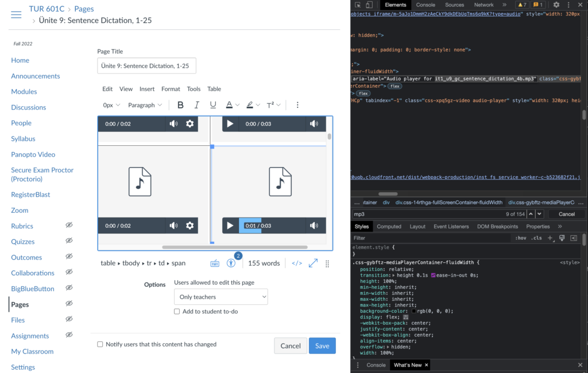Enable Add to student to-do checkbox
Screen dimensions: 588x373
177,312
